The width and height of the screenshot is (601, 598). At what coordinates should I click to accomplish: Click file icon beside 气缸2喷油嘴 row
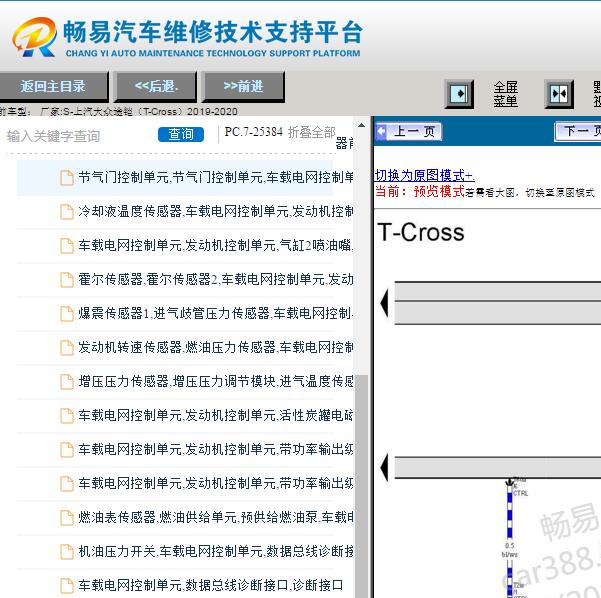(x=67, y=246)
